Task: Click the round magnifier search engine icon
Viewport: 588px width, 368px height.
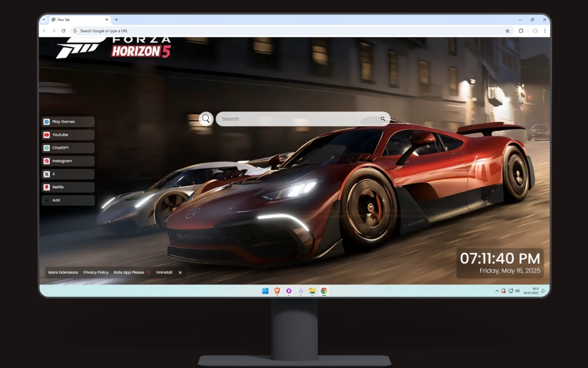Action: [x=206, y=119]
